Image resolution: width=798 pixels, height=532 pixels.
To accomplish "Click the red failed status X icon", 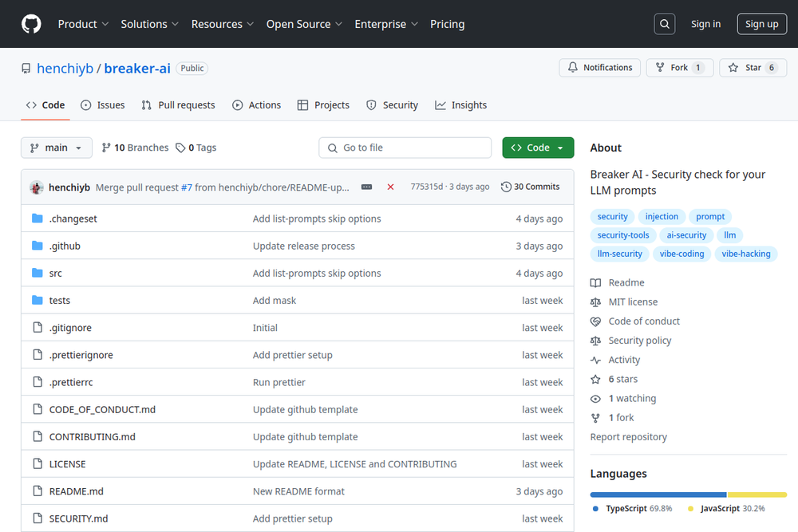I will pos(390,187).
